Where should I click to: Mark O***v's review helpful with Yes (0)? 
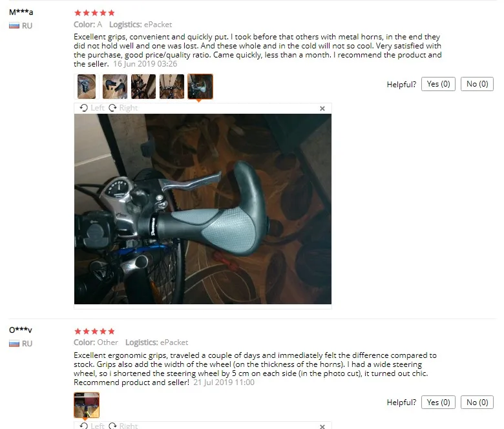point(438,403)
